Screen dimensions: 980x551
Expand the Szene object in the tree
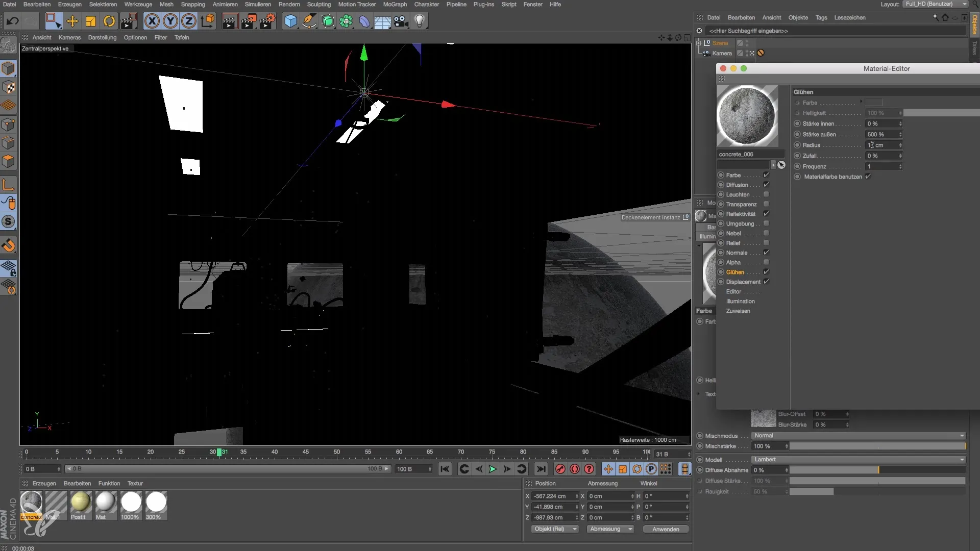coord(699,43)
